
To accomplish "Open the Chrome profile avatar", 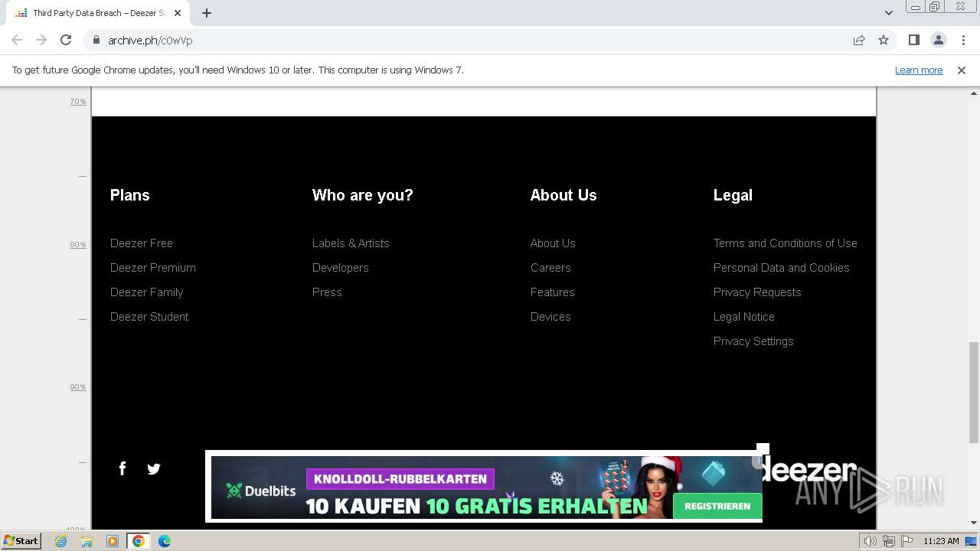I will click(938, 40).
